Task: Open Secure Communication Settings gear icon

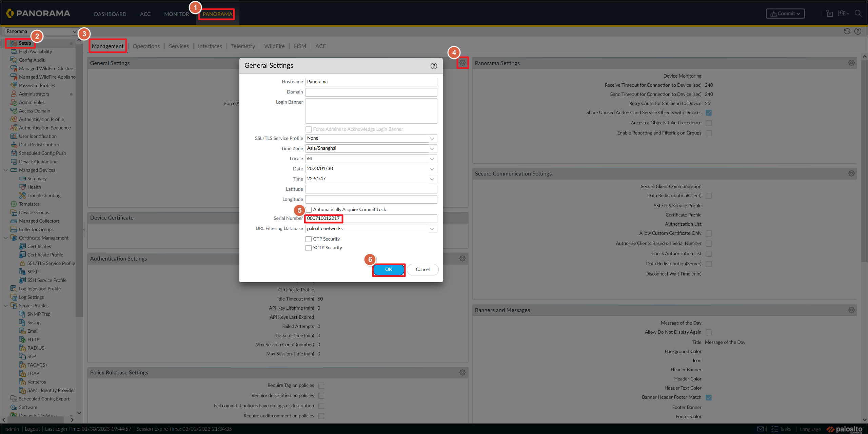Action: point(851,173)
